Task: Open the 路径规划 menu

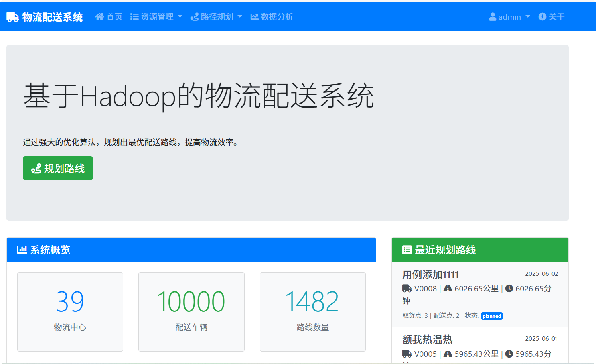Action: [x=216, y=16]
